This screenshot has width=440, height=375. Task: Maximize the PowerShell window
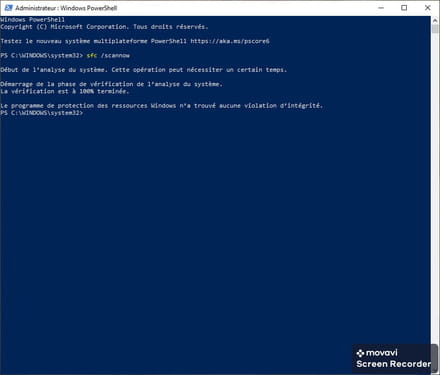[x=404, y=8]
